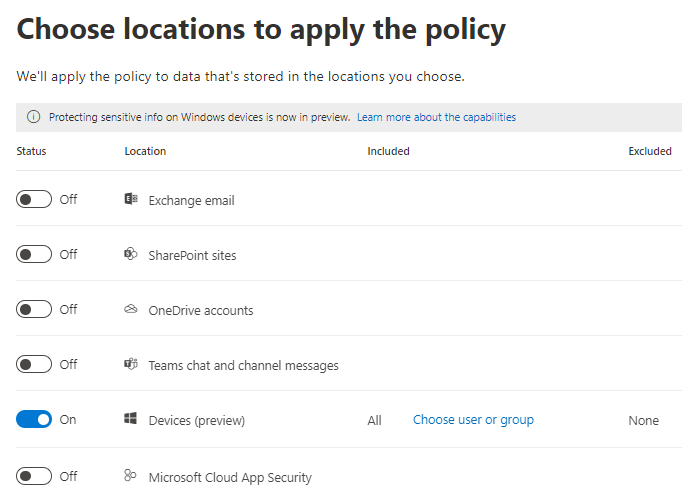The image size is (693, 499).
Task: Click the SharePoint sites icon
Action: tap(130, 255)
